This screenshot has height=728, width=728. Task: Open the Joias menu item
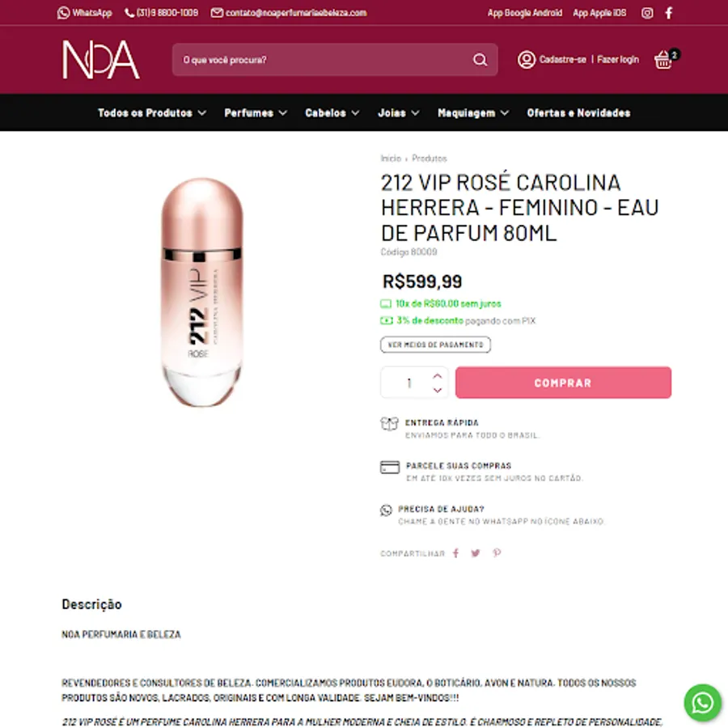[398, 112]
